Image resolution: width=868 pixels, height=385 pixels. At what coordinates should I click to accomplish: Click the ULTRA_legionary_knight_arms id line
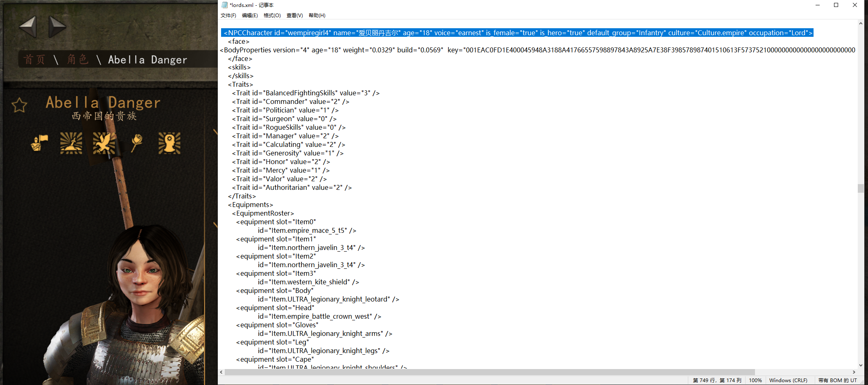click(x=325, y=333)
